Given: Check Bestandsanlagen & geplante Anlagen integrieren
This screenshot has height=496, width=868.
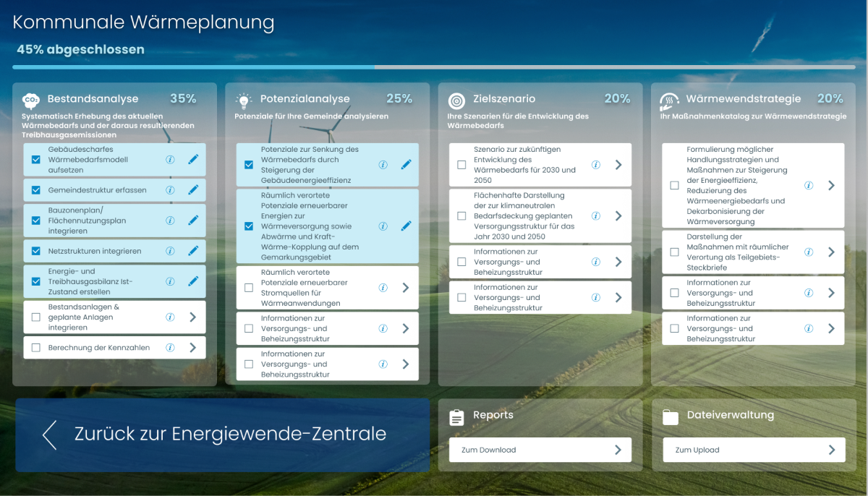Looking at the screenshot, I should tap(36, 317).
